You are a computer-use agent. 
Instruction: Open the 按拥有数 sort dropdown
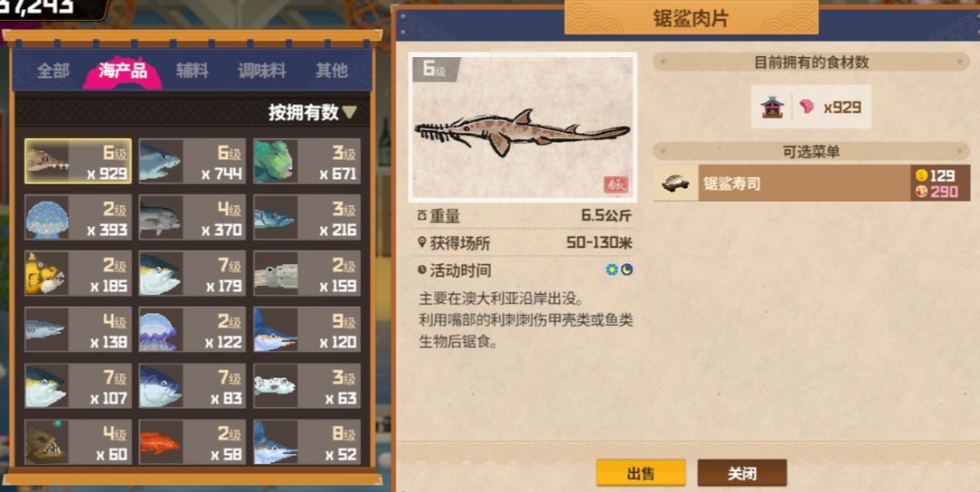coord(312,113)
